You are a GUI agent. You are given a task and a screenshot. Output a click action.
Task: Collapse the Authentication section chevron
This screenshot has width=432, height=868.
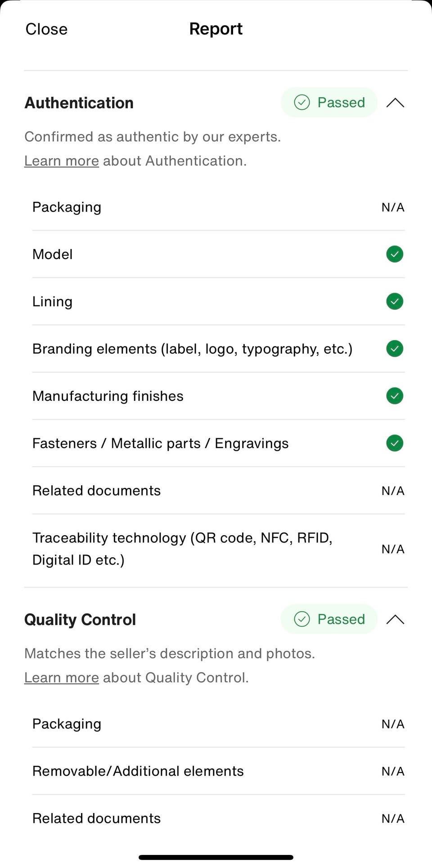tap(395, 103)
